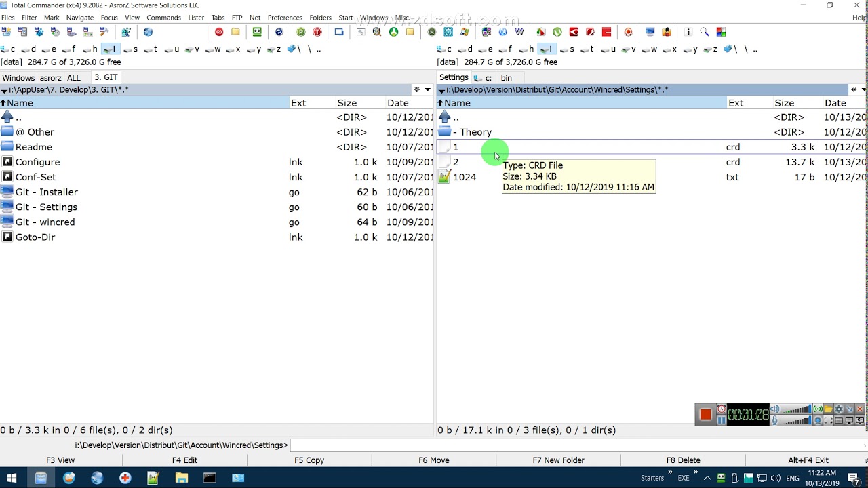868x488 pixels.
Task: Click the Windows flag toolbar icon
Action: pos(465,32)
